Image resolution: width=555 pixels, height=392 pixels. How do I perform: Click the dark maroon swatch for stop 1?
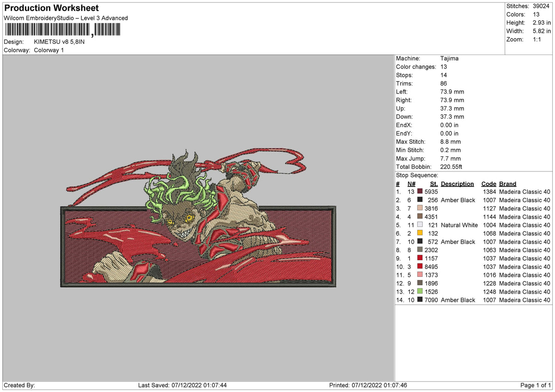tap(420, 192)
